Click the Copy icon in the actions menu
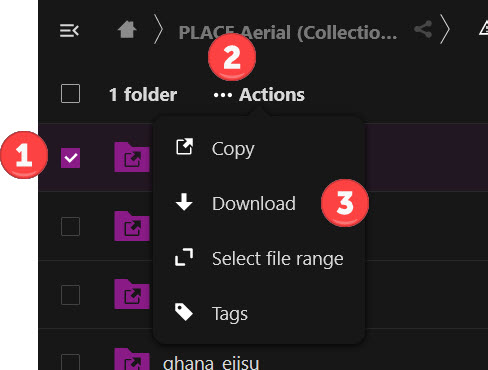Image resolution: width=488 pixels, height=370 pixels. tap(184, 147)
